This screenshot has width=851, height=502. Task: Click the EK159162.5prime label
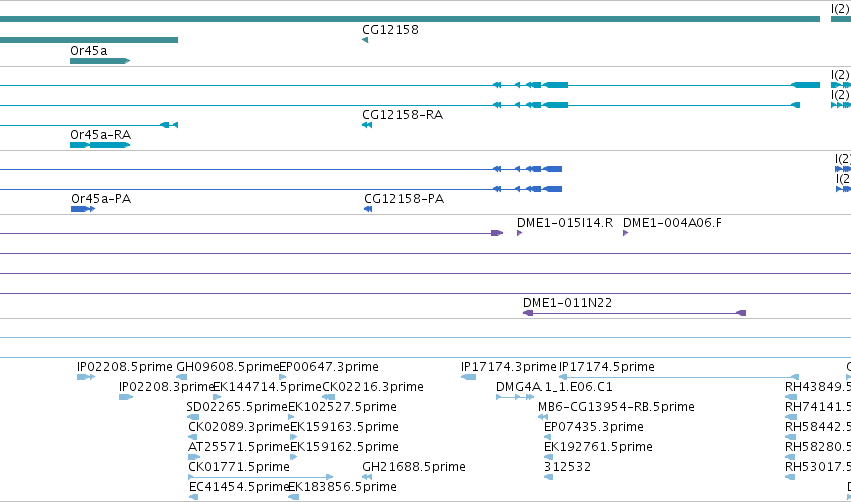point(344,447)
